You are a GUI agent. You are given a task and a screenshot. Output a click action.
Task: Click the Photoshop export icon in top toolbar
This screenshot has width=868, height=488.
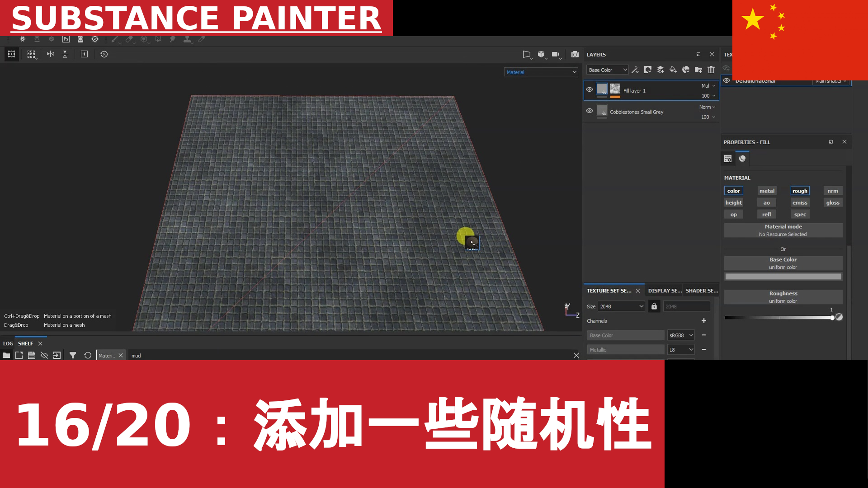66,39
